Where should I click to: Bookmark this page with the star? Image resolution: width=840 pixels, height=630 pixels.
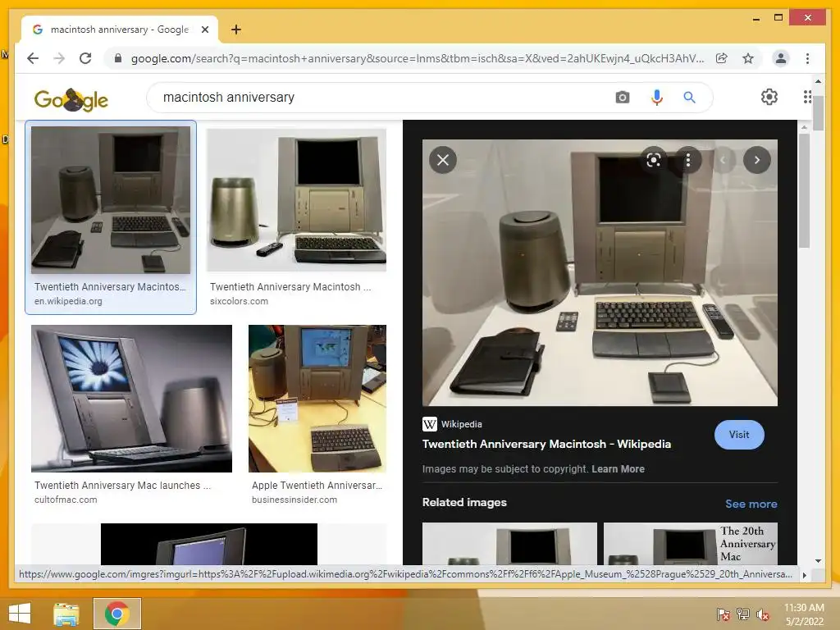pos(748,58)
